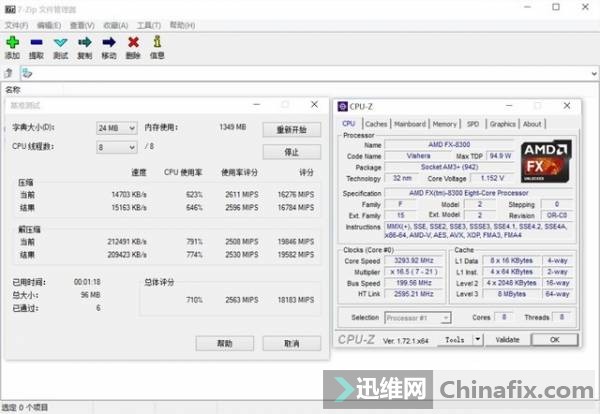The height and width of the screenshot is (414, 600).
Task: Click the Bus Speed value 199.56 MHz
Action: 414,283
